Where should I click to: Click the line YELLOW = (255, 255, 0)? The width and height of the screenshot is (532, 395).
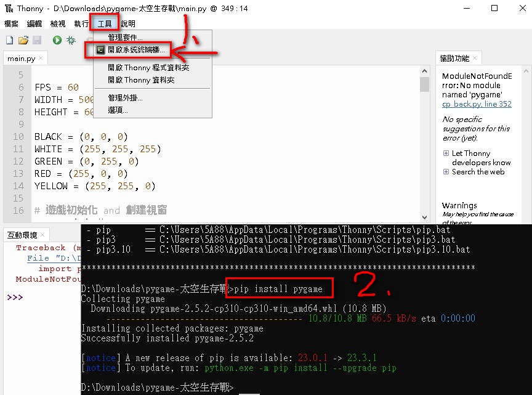point(95,186)
